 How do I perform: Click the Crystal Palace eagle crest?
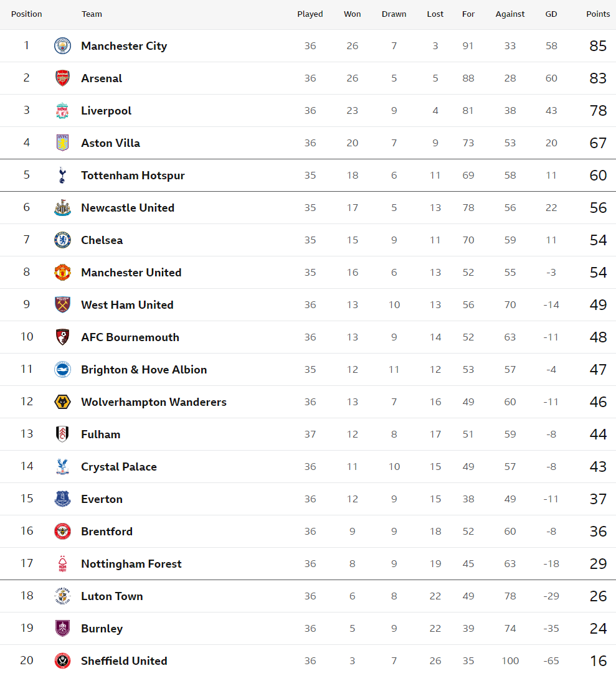coord(62,466)
